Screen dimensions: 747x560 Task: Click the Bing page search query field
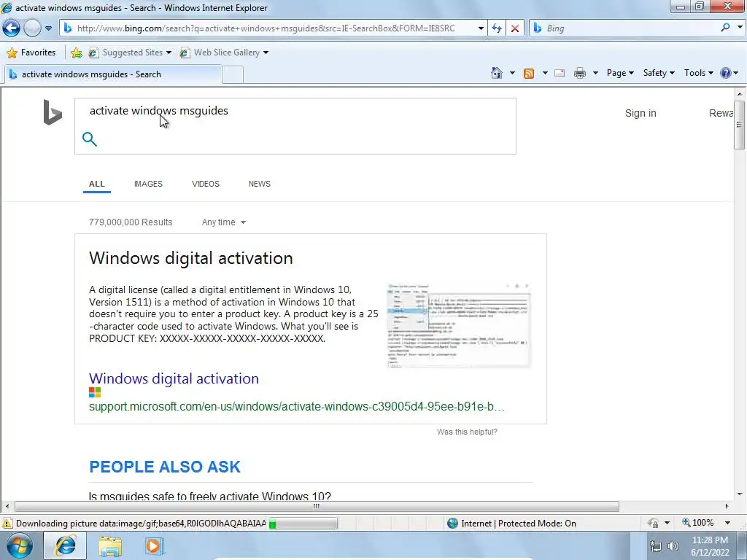[295, 111]
